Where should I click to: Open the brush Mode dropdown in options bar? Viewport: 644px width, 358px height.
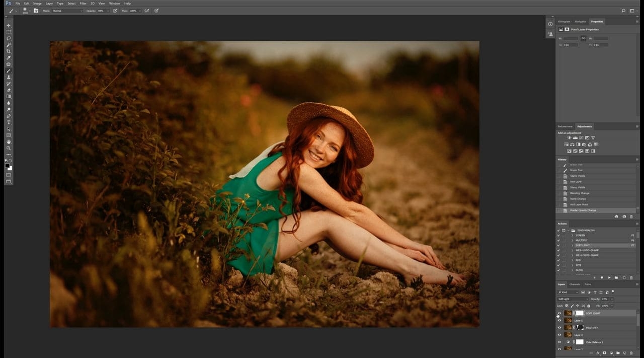coord(67,11)
